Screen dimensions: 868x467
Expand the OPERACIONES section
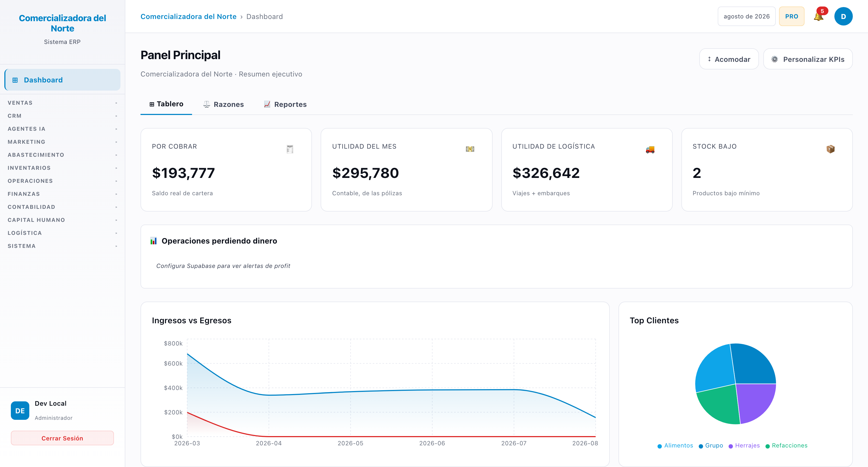click(x=62, y=181)
